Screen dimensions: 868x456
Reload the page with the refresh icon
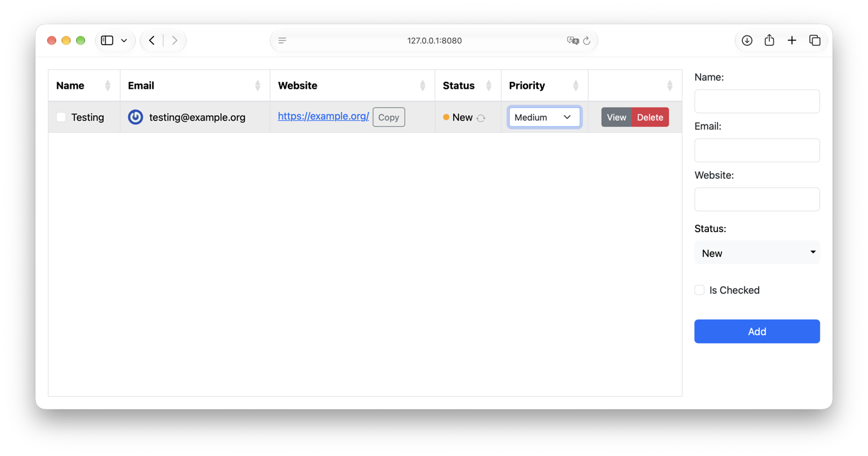(587, 40)
